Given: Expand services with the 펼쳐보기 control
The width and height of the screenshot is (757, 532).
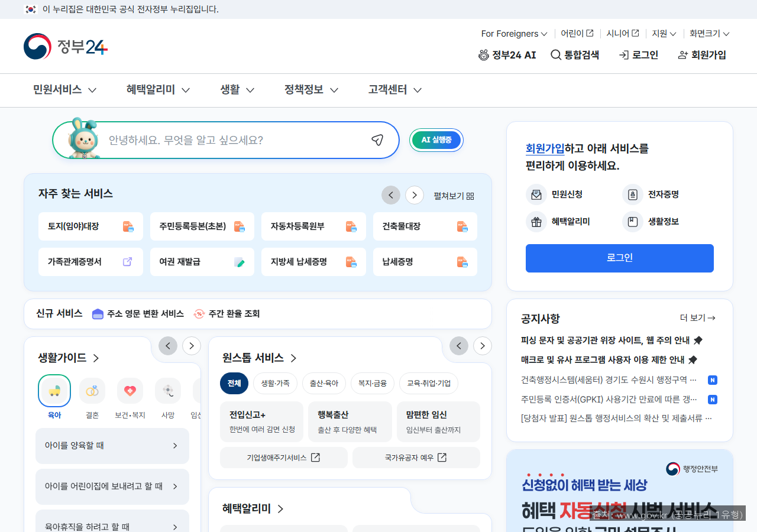Looking at the screenshot, I should [x=454, y=195].
